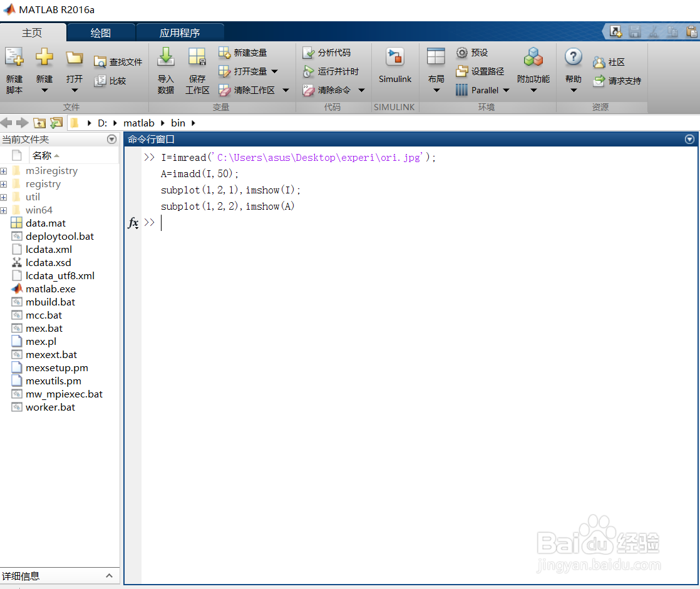Click the Parallel icon
The width and height of the screenshot is (700, 589).
[x=462, y=90]
